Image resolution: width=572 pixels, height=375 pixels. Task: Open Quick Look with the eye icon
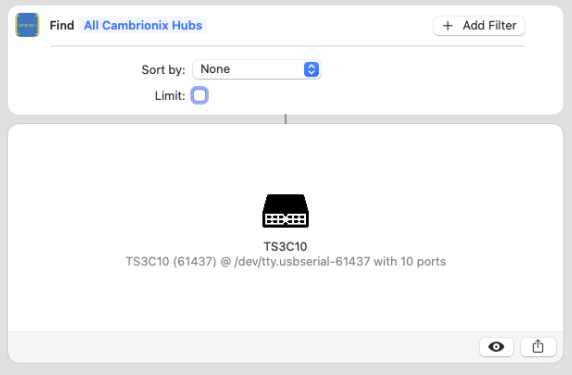tap(496, 347)
